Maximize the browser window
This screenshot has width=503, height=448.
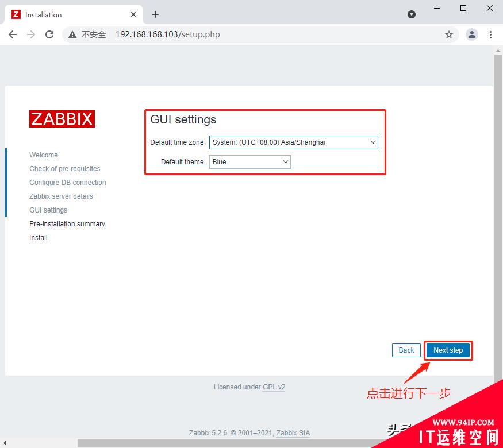click(x=463, y=9)
